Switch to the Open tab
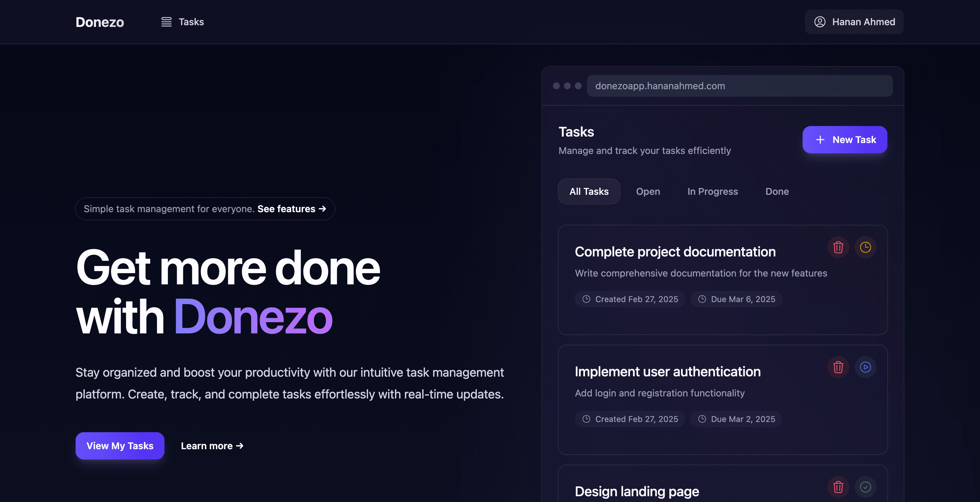The image size is (980, 502). pos(648,192)
